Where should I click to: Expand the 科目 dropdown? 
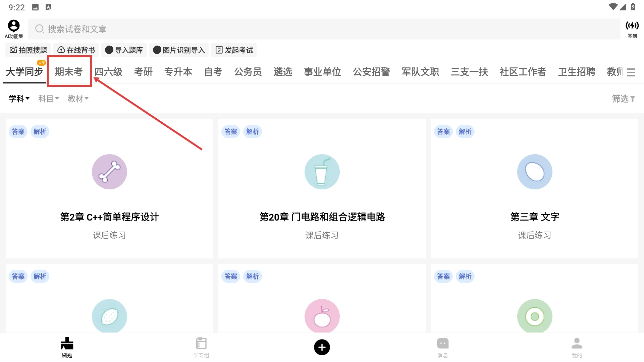(x=48, y=99)
